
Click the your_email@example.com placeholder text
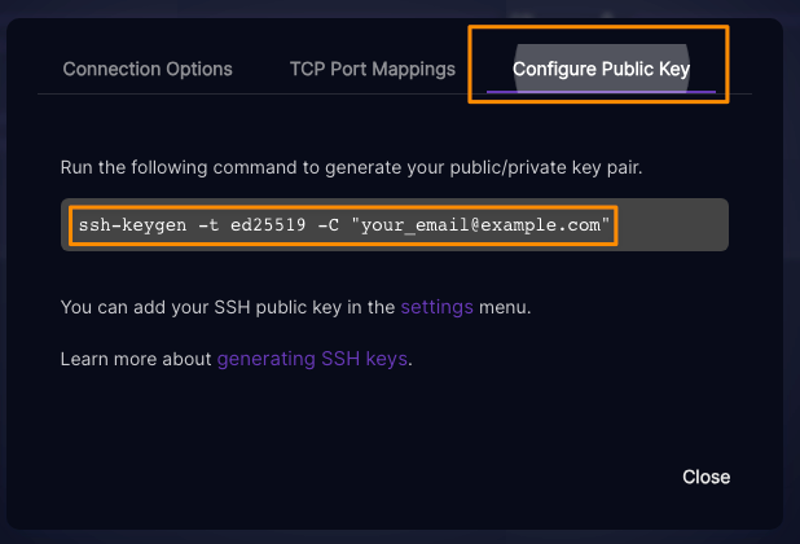[x=481, y=225]
